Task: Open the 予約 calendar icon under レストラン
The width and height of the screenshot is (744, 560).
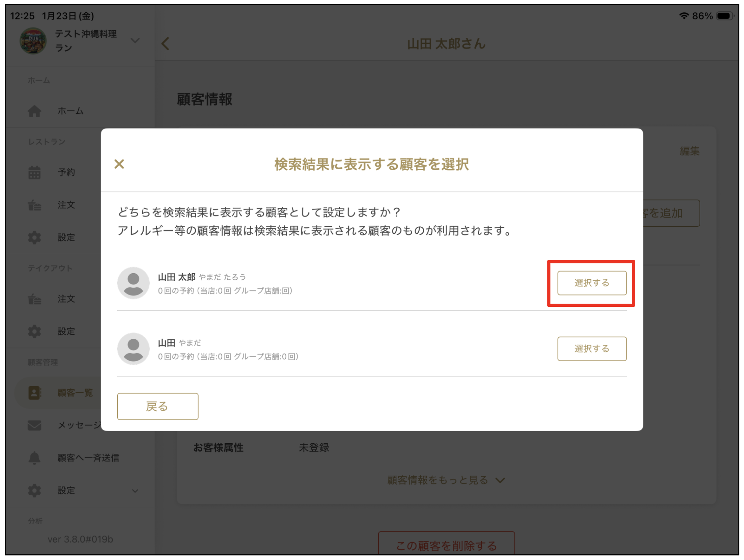Action: pos(34,172)
